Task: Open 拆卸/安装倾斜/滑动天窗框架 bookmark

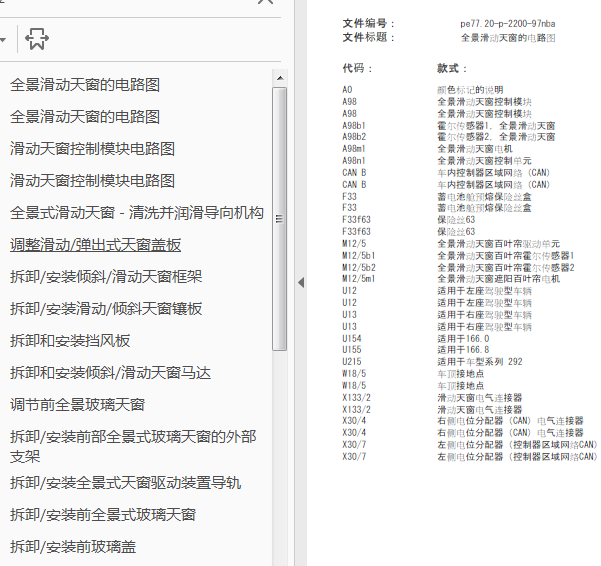Action: pyautogui.click(x=106, y=277)
